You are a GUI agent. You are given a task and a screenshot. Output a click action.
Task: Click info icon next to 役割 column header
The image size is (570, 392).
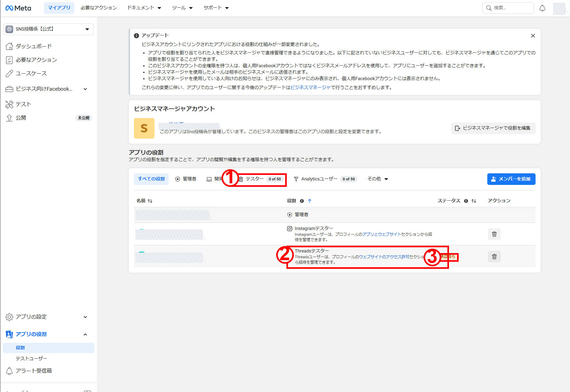(302, 201)
